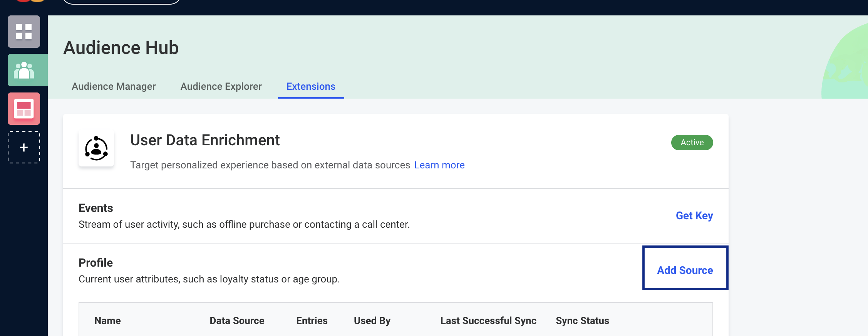Select the Audience people icon in sidebar
Screen dimensions: 868x336
[x=24, y=70]
